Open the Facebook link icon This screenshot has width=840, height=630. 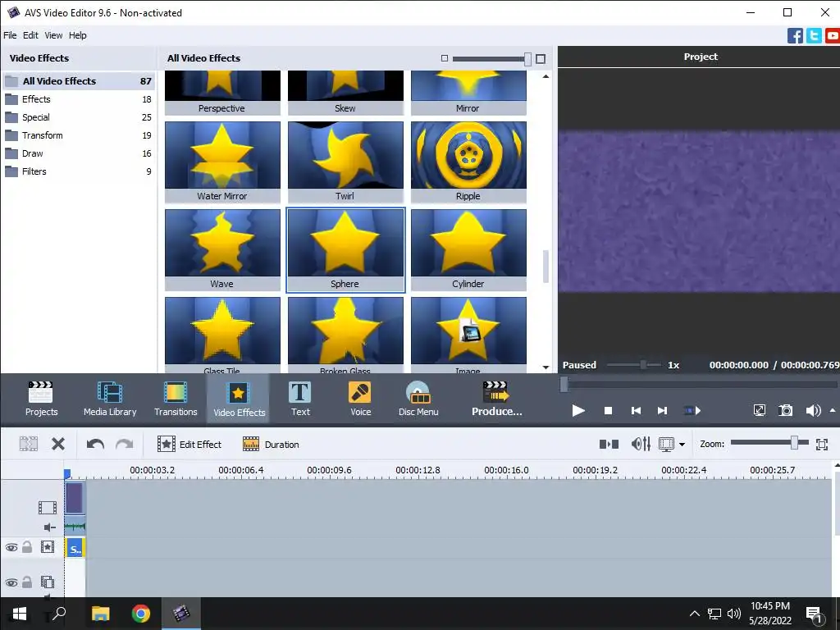pyautogui.click(x=795, y=36)
